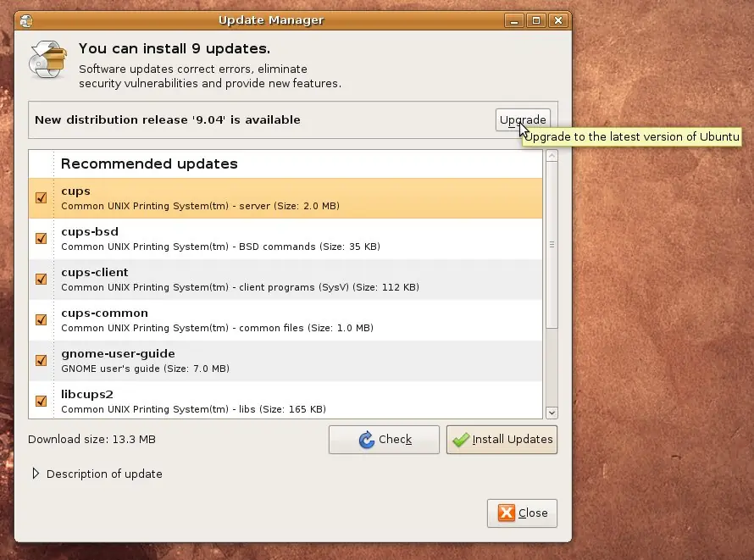This screenshot has height=560, width=754.
Task: Select the cups package name
Action: click(75, 191)
